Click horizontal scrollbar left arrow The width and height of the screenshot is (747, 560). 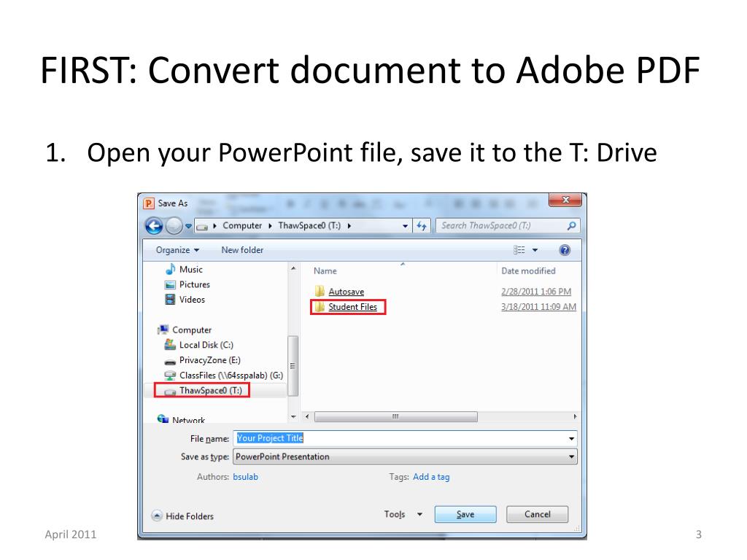(307, 416)
